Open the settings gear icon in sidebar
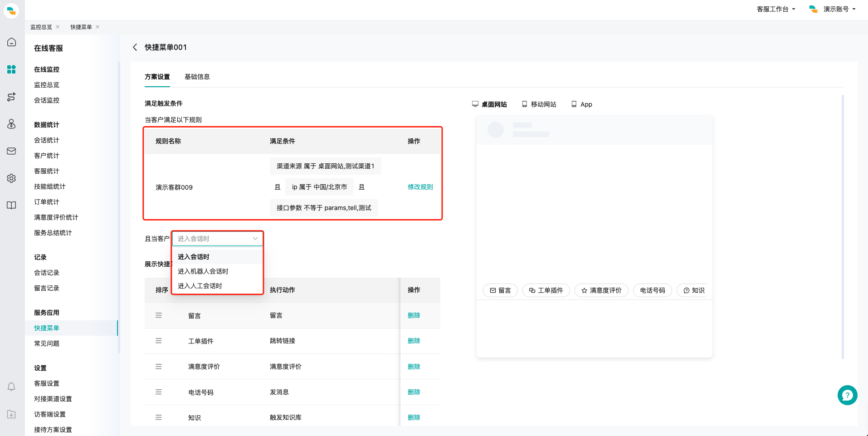The image size is (868, 436). [12, 178]
